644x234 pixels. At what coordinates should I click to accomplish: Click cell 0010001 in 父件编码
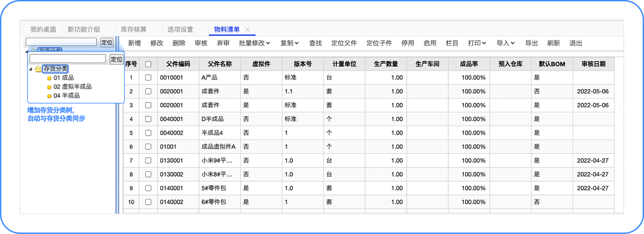(178, 78)
